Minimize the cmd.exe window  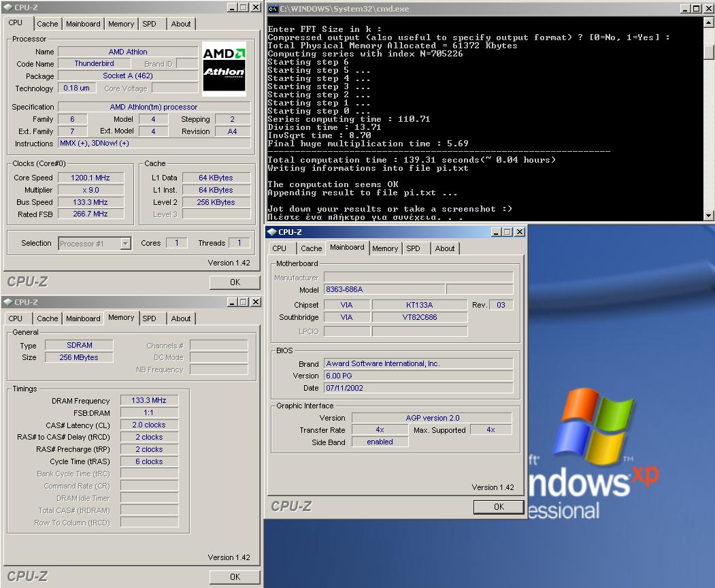click(x=685, y=9)
